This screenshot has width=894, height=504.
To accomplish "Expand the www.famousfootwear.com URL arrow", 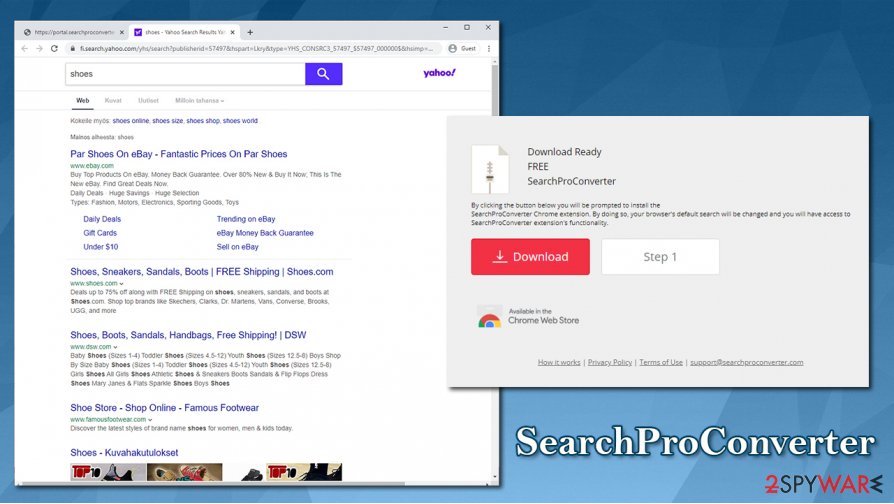I will click(x=150, y=420).
